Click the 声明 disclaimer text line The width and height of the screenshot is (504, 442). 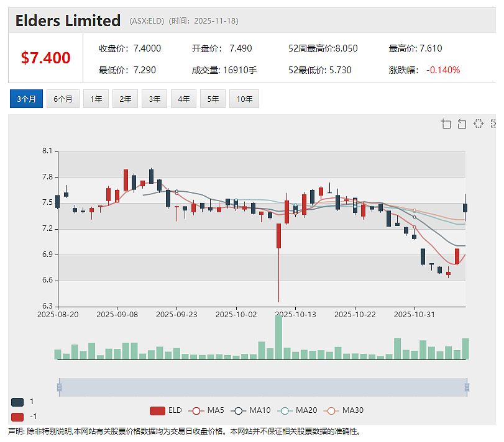coord(185,431)
